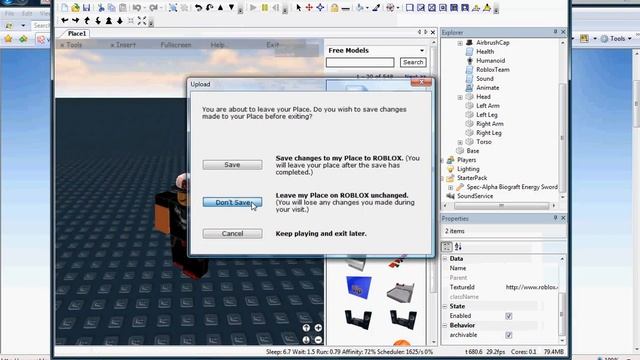
Task: Expand the Head tree node
Action: coord(460,97)
